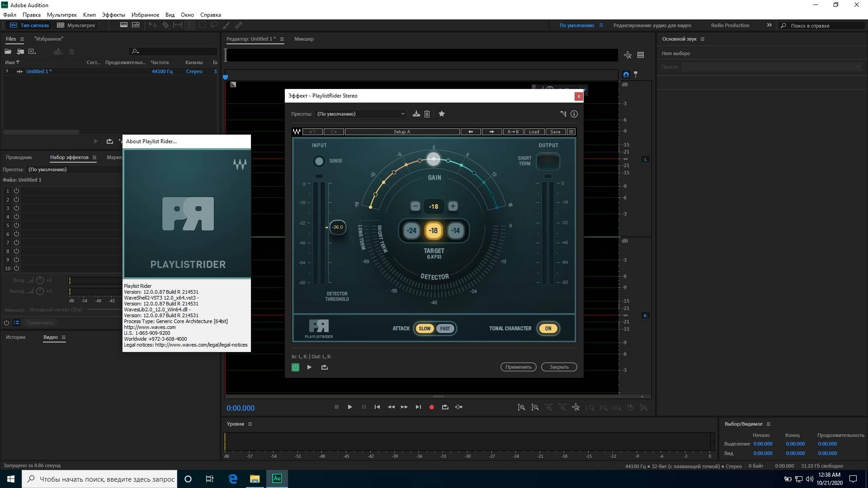Preview play button in effect window
The height and width of the screenshot is (488, 868).
point(309,367)
